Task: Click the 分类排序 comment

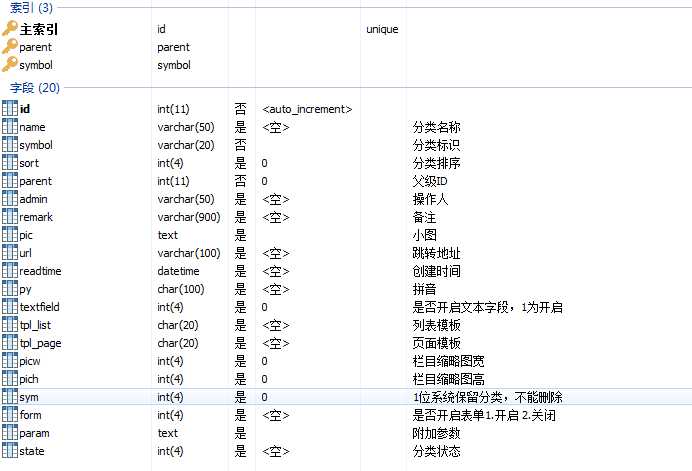Action: point(436,163)
